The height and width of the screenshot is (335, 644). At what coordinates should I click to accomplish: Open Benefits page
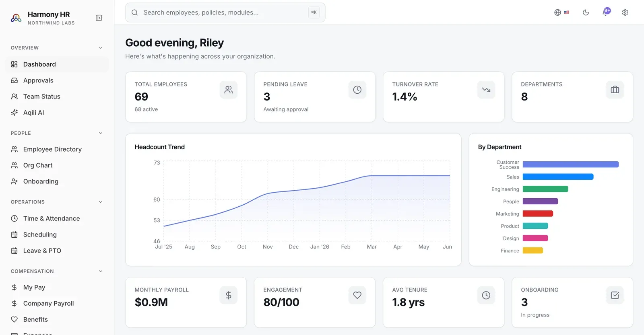pos(57,319)
